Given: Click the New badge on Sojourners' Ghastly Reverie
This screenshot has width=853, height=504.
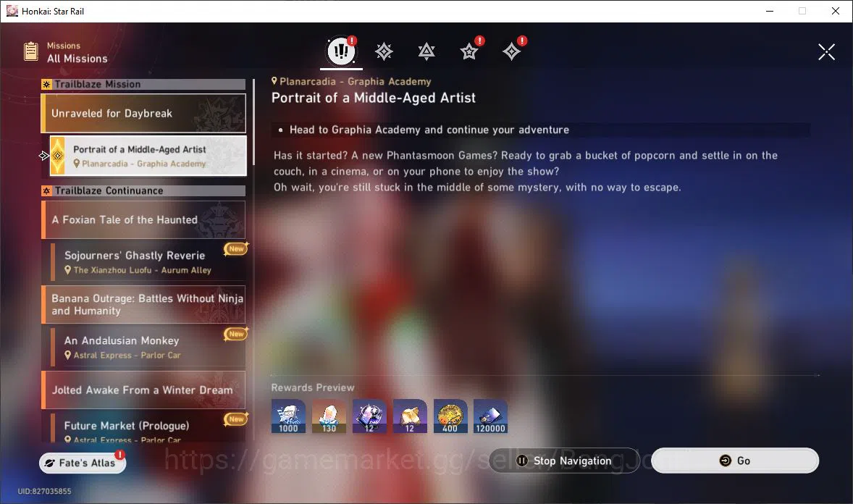Looking at the screenshot, I should tap(236, 248).
